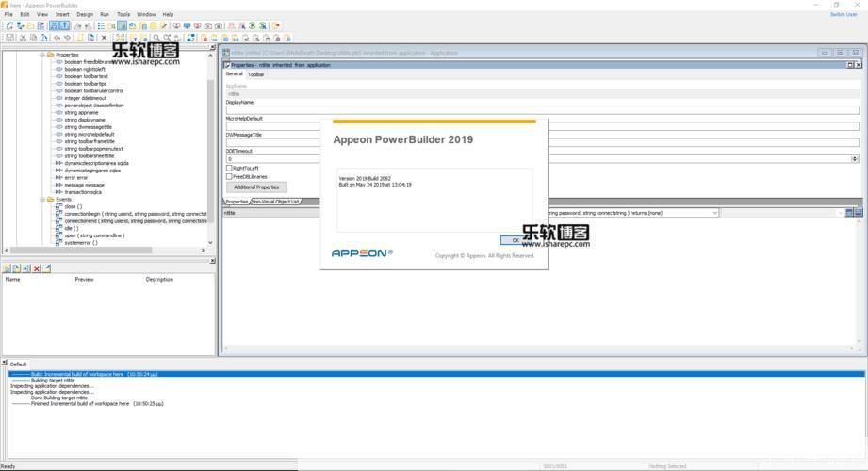Click the Next Error icon in the PowerBar
The image size is (868, 471).
point(77,25)
